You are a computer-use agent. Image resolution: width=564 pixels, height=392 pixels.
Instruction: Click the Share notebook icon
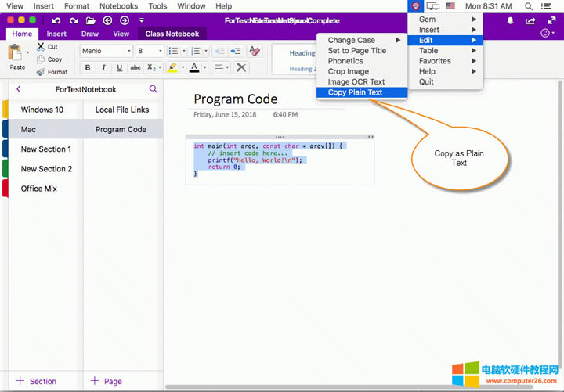[x=531, y=20]
